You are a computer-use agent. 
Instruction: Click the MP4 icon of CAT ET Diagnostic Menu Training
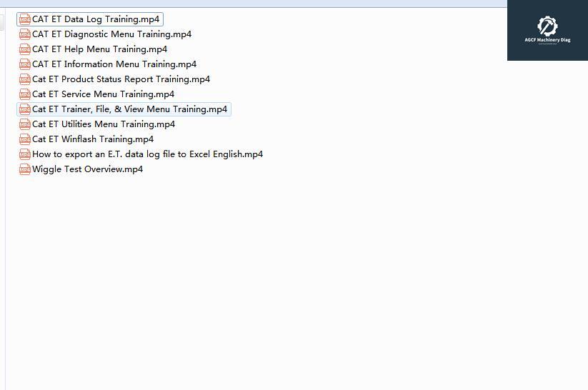click(x=25, y=34)
